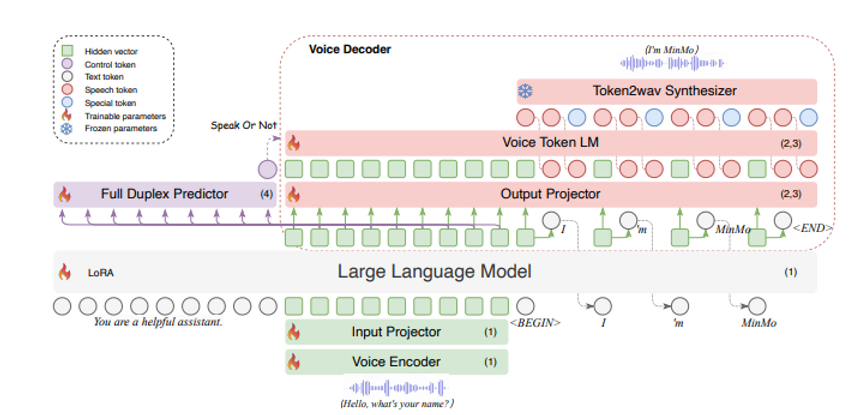The image size is (861, 415).
Task: Click the flame icon in Voice Encoder block
Action: (x=294, y=362)
